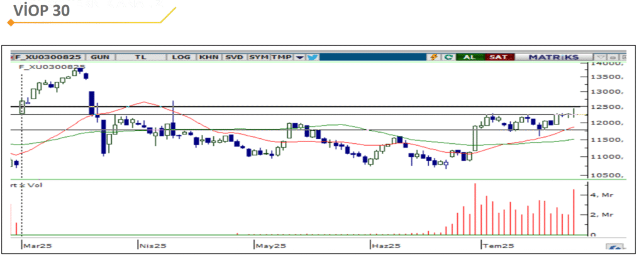
Task: Toggle the LOG scale button
Action: 181,57
